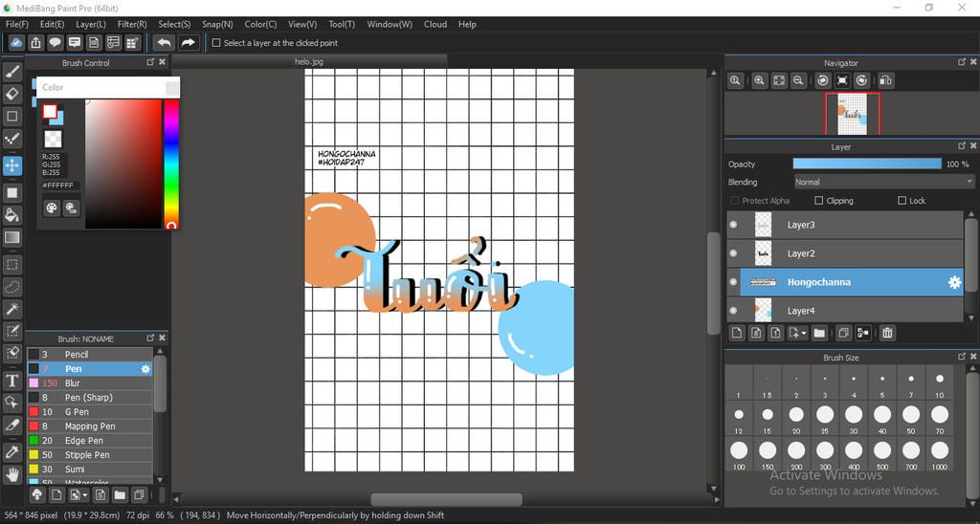Select the Gradient tool

tap(11, 237)
